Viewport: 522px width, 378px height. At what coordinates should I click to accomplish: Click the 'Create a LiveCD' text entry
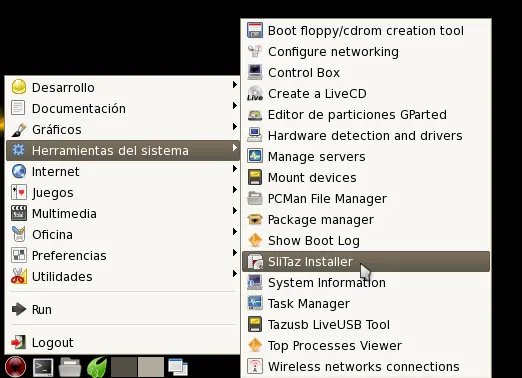click(317, 94)
